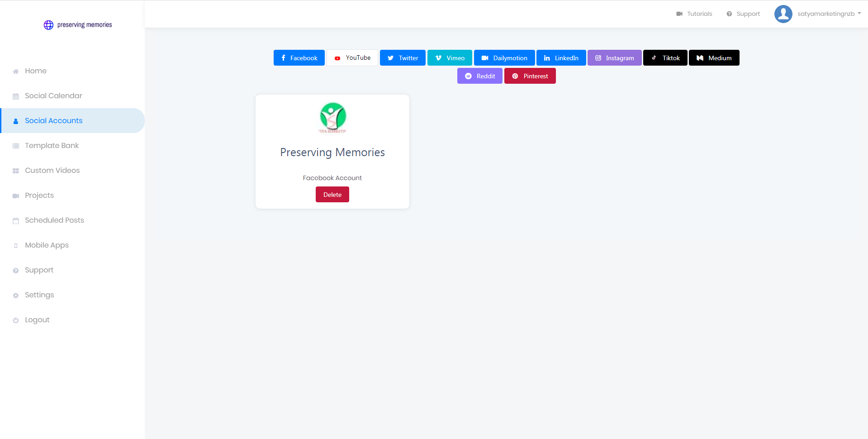Click the Vimeo v icon

[438, 58]
